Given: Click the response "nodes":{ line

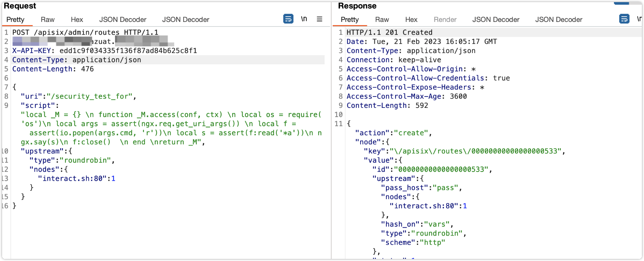Looking at the screenshot, I should click(x=400, y=197).
